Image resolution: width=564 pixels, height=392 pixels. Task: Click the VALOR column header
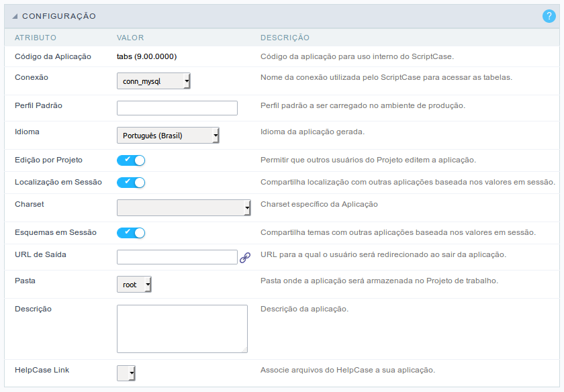coord(130,38)
